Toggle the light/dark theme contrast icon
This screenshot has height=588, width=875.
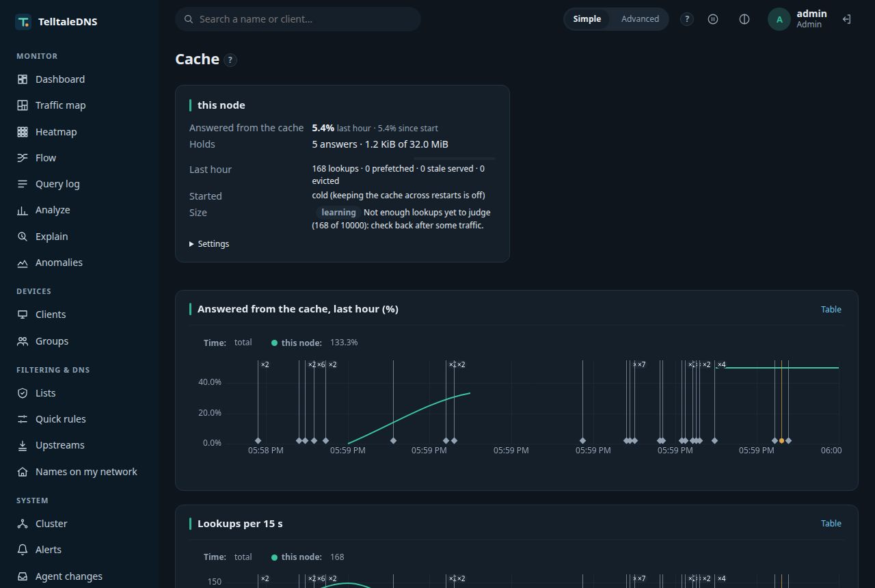click(744, 19)
